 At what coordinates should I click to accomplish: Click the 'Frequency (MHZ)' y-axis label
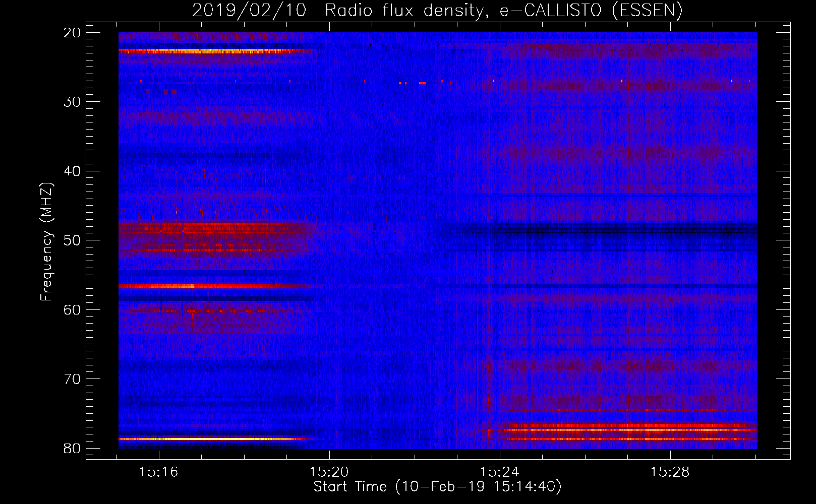click(46, 242)
